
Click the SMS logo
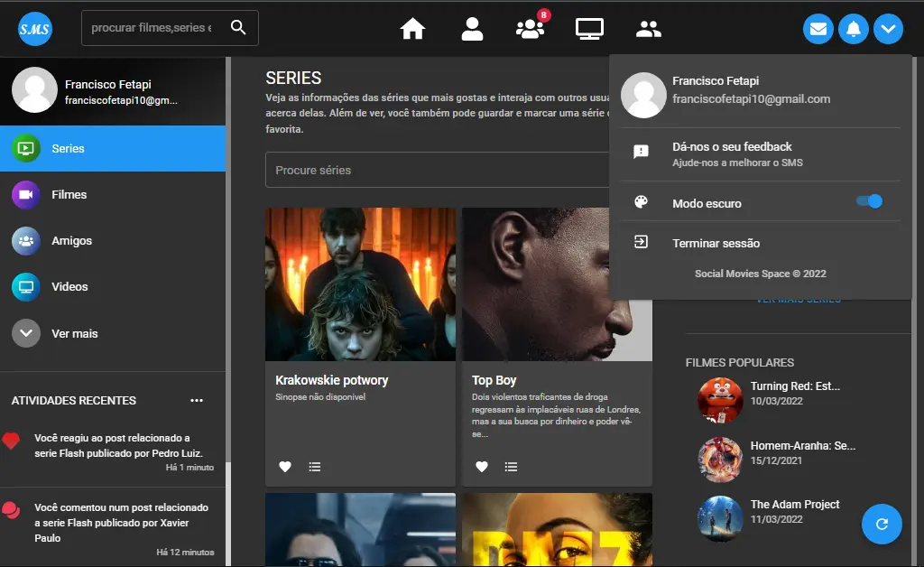35,28
